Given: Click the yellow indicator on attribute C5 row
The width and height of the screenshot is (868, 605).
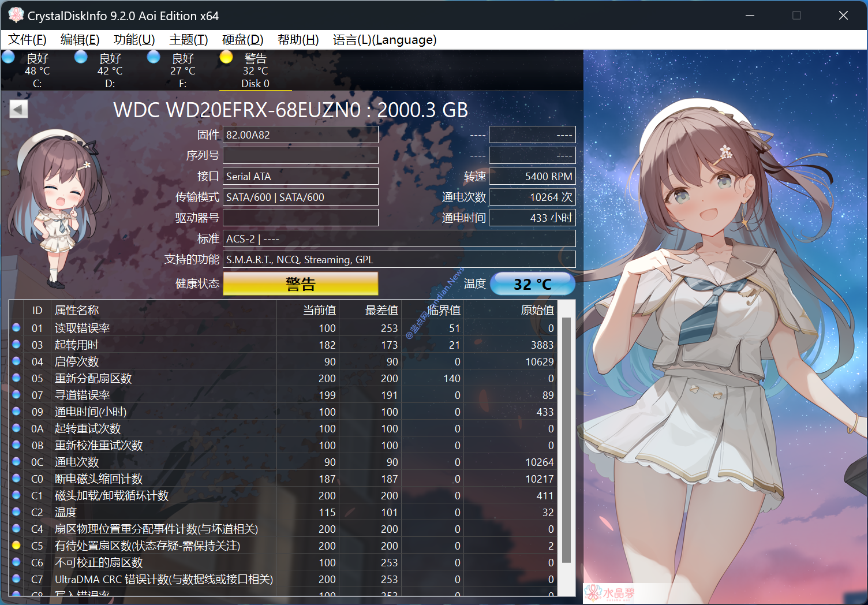Looking at the screenshot, I should [16, 546].
